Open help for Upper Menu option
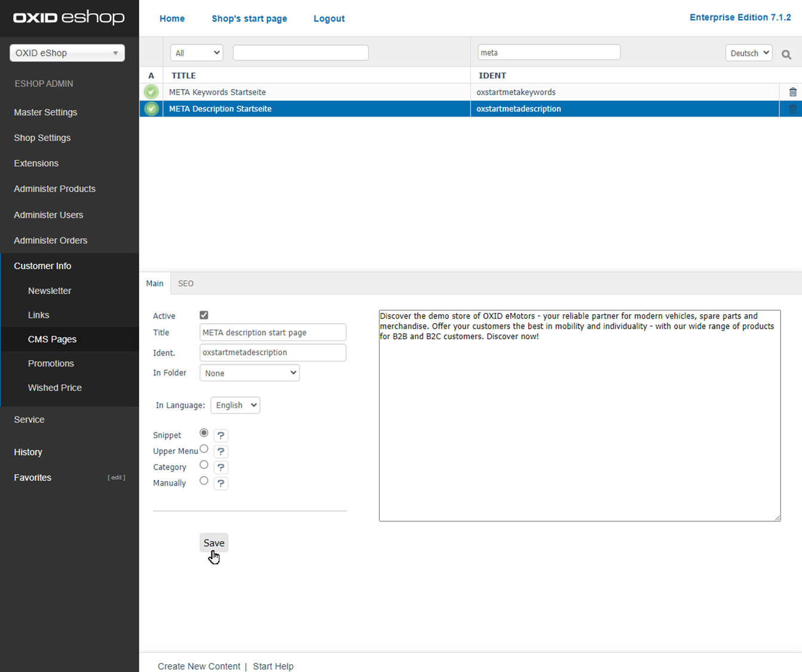 [x=221, y=452]
